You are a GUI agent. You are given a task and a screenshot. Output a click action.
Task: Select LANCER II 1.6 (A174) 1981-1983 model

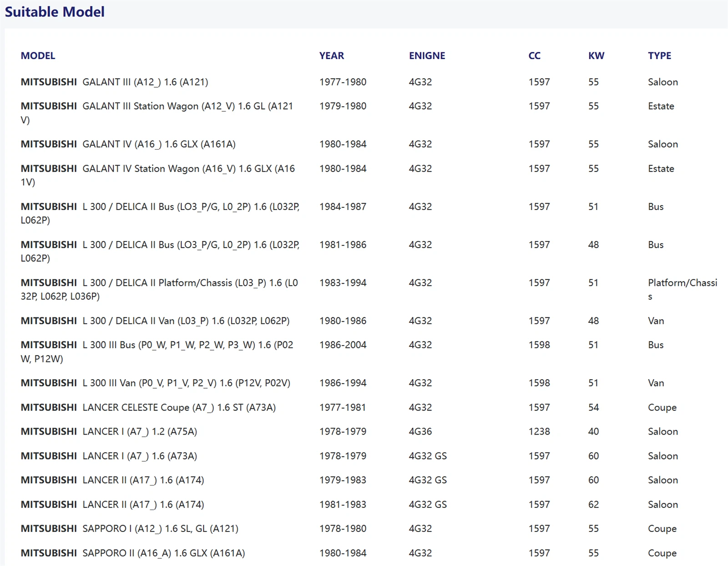tap(112, 505)
